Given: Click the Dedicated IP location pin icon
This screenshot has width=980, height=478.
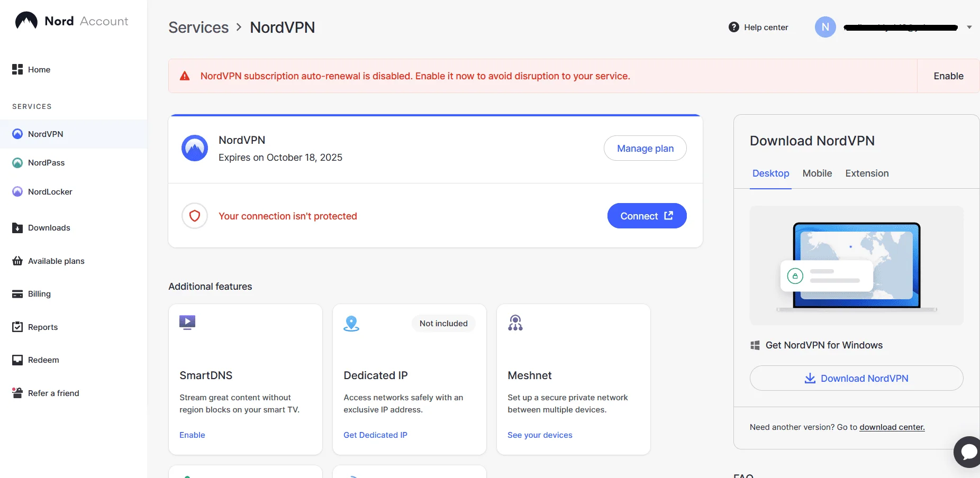Looking at the screenshot, I should 351,323.
